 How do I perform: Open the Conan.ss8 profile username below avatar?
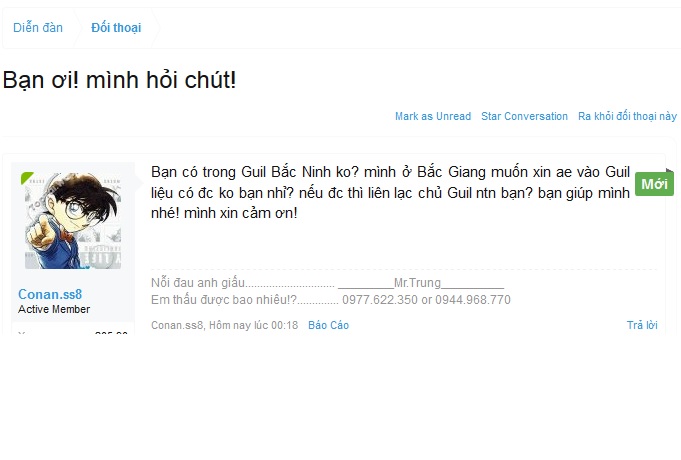point(50,294)
